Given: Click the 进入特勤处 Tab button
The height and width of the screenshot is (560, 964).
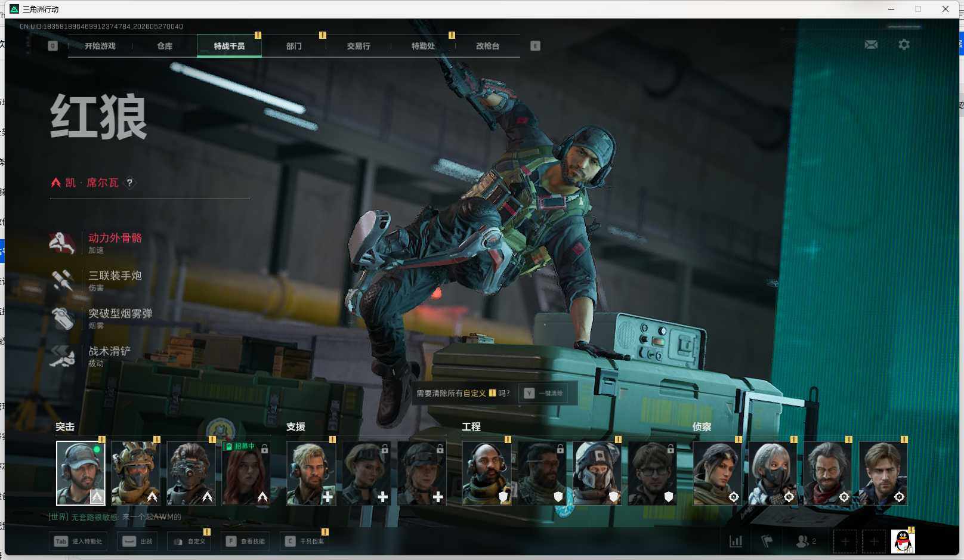Looking at the screenshot, I should point(78,542).
